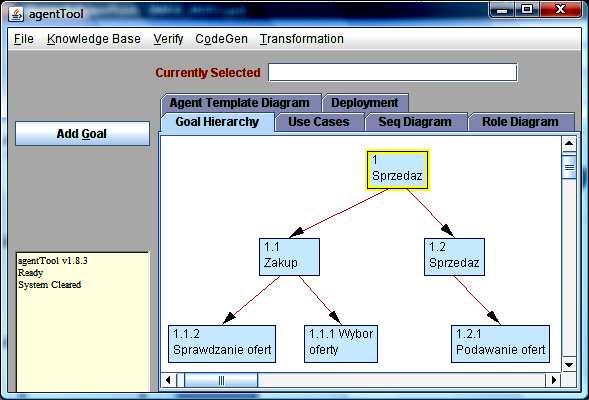Screen dimensions: 589x400
Task: Open the Role Diagram tab
Action: pyautogui.click(x=521, y=122)
